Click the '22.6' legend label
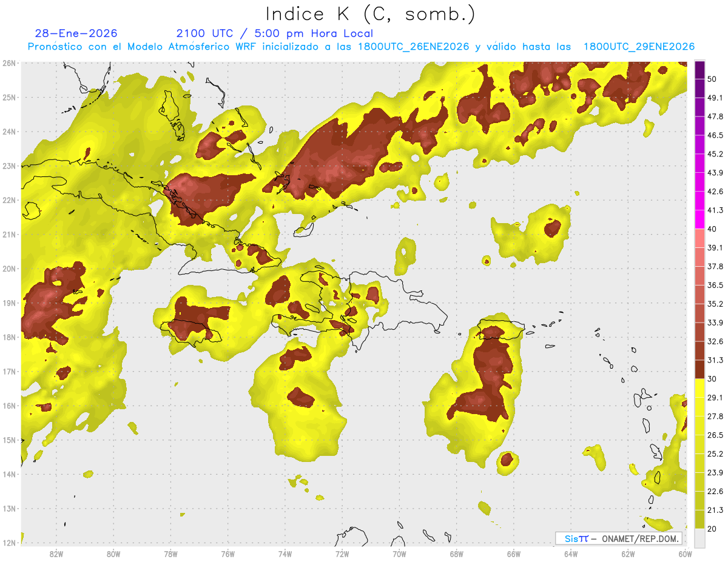The height and width of the screenshot is (562, 728). pyautogui.click(x=715, y=492)
